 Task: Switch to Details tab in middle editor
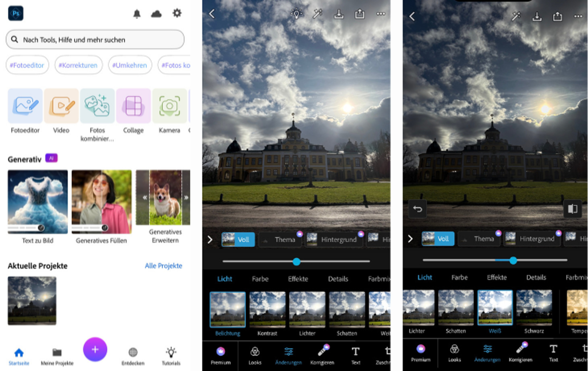[x=338, y=279]
